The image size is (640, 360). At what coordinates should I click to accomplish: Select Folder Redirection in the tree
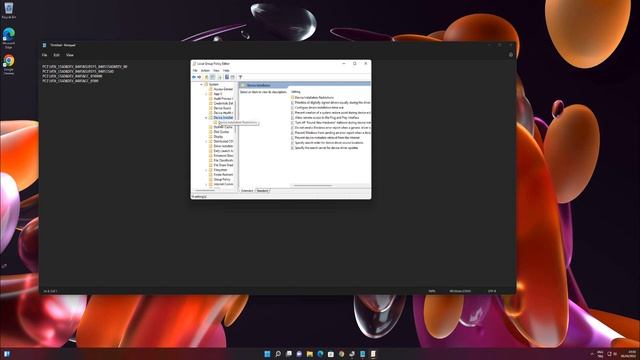click(220, 175)
